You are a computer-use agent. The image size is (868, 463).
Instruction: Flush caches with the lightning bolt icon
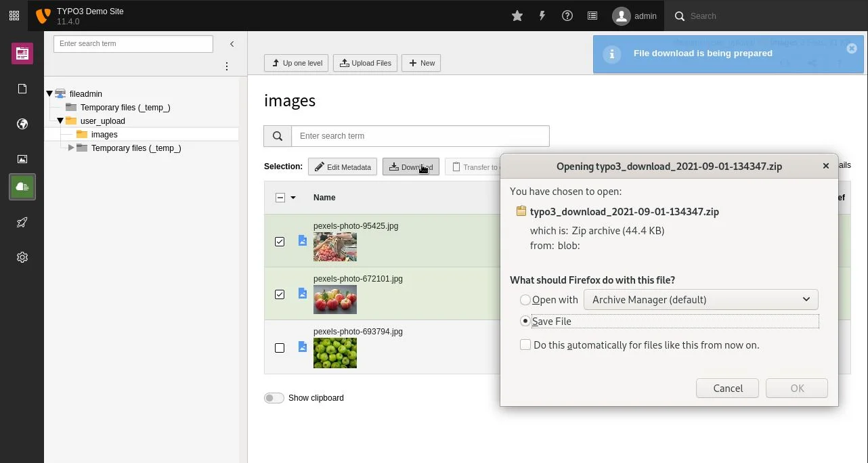(x=542, y=16)
